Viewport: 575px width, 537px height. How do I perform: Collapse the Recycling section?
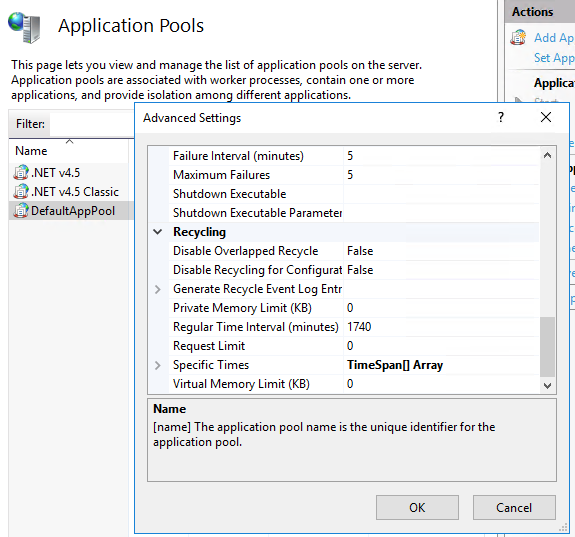pyautogui.click(x=158, y=232)
